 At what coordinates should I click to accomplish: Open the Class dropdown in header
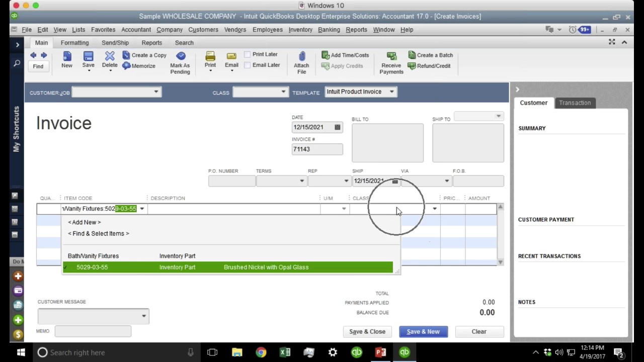(283, 92)
